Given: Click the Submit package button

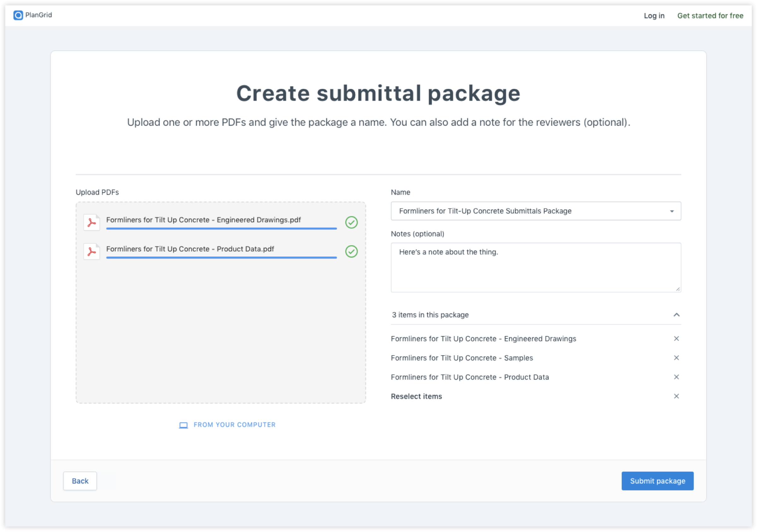Looking at the screenshot, I should 657,481.
